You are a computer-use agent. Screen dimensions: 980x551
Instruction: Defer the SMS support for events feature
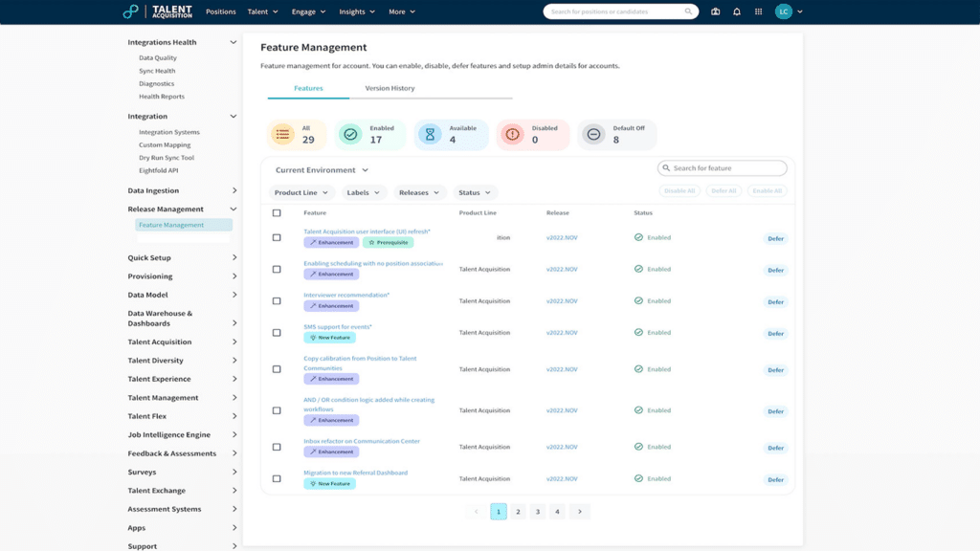pos(775,334)
